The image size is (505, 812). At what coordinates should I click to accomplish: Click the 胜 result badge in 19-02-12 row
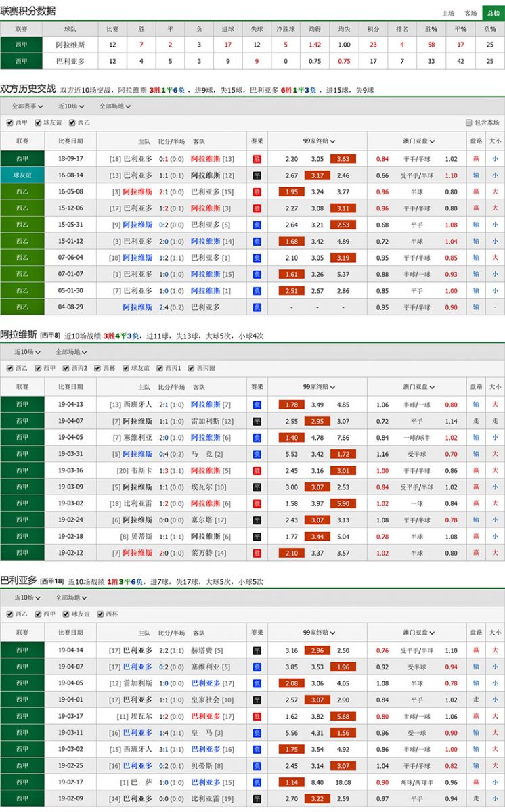coord(257,553)
